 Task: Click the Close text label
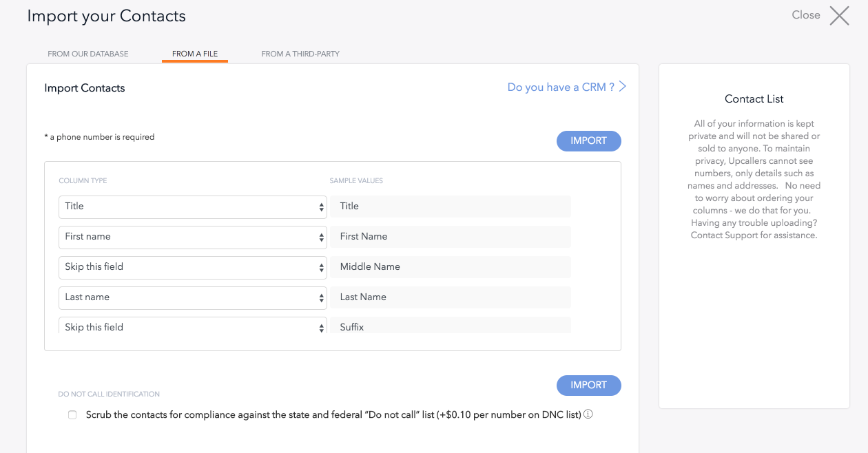tap(806, 15)
